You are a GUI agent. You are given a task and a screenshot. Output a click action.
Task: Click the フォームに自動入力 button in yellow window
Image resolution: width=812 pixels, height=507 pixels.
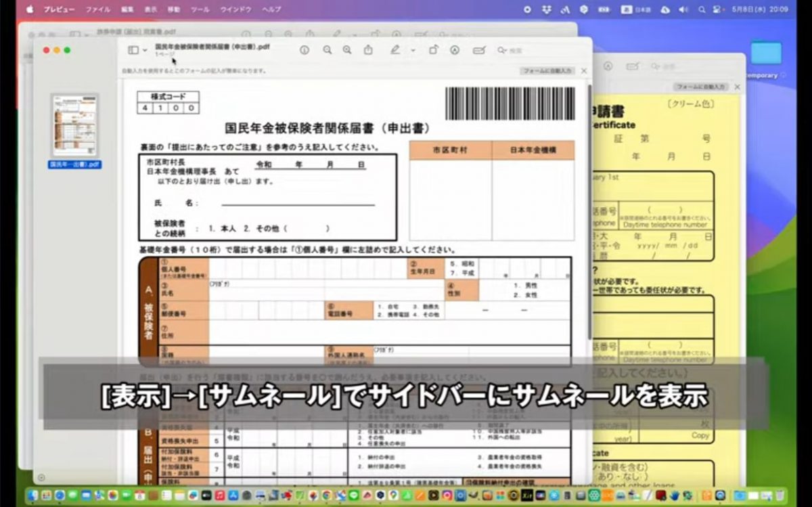pos(700,87)
